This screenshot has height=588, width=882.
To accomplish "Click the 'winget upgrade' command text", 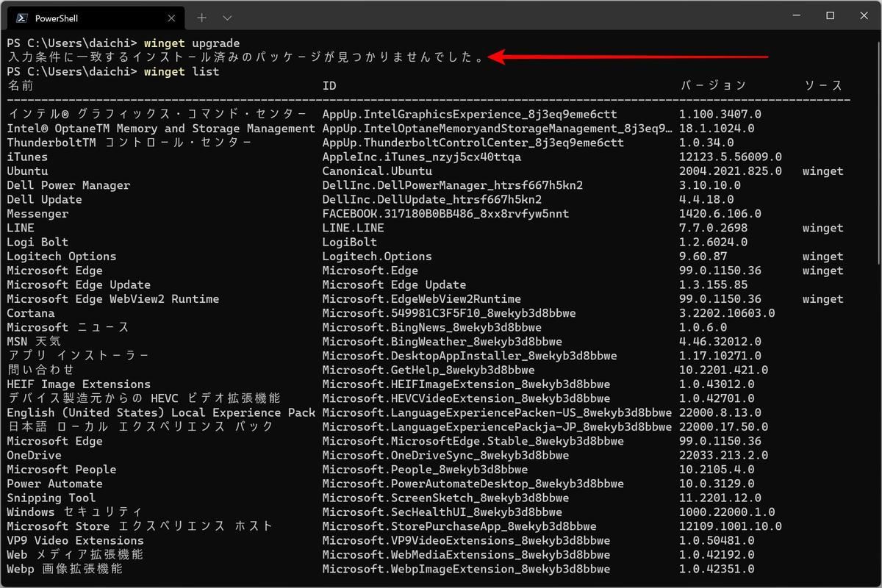I will pyautogui.click(x=192, y=43).
